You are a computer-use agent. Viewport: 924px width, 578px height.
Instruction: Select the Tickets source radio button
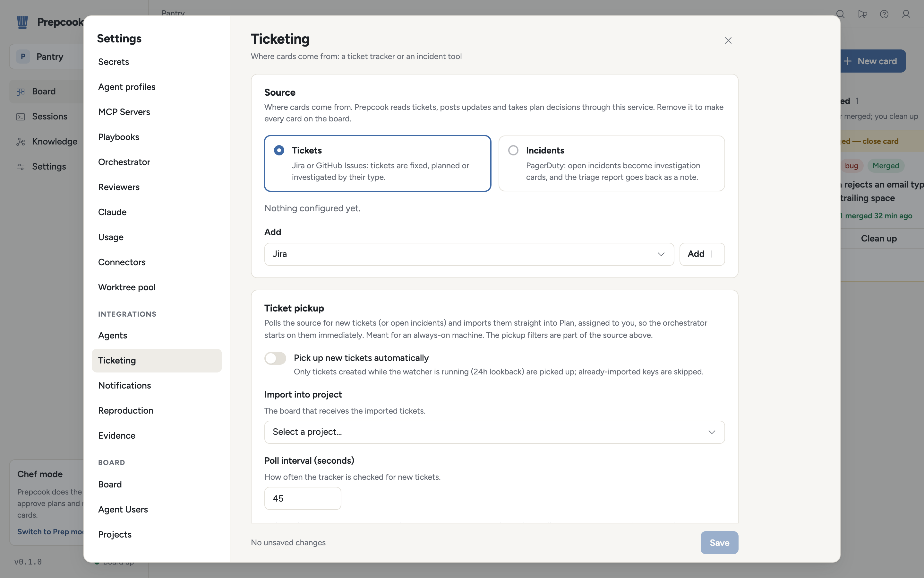click(279, 150)
